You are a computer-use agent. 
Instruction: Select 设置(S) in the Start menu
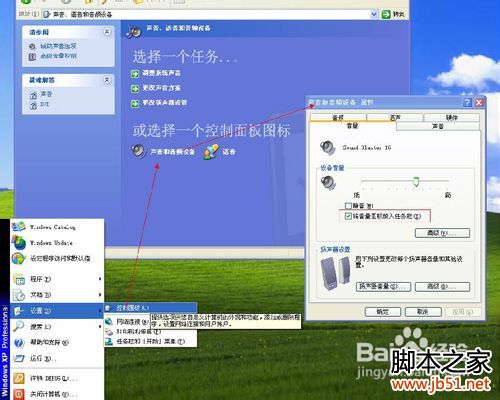pos(57,311)
